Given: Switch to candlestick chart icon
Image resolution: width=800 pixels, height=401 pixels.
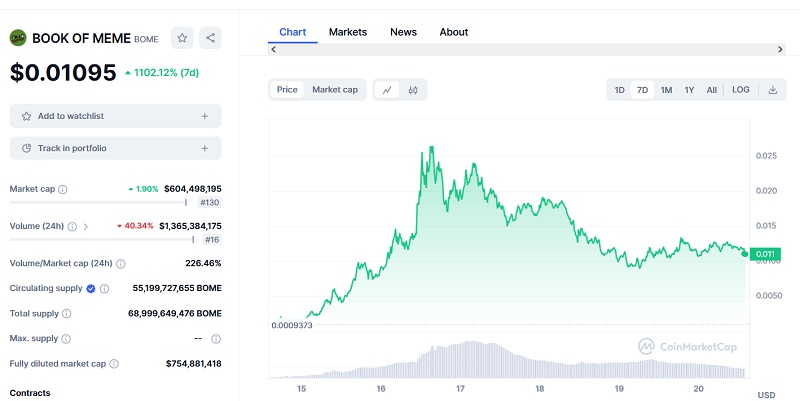Looking at the screenshot, I should click(412, 90).
